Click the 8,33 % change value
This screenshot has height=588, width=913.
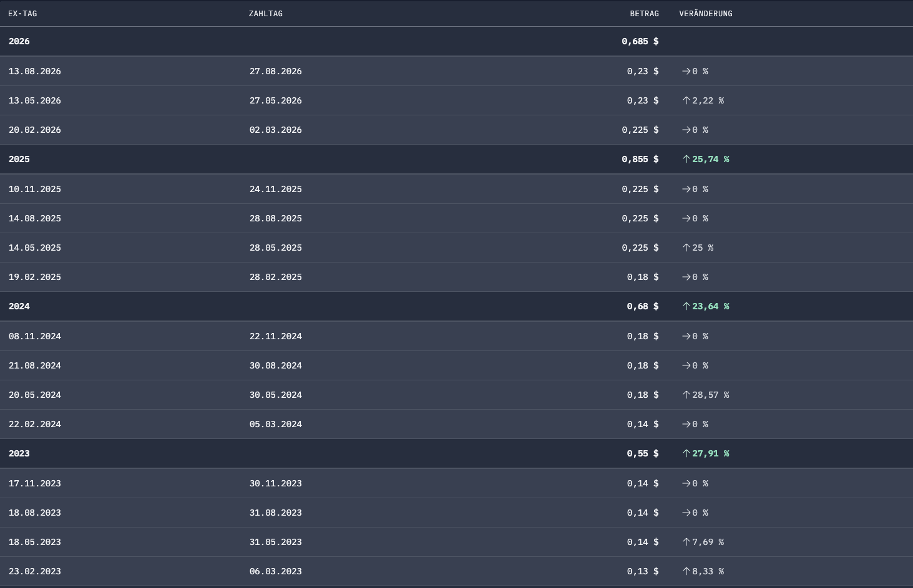point(708,571)
